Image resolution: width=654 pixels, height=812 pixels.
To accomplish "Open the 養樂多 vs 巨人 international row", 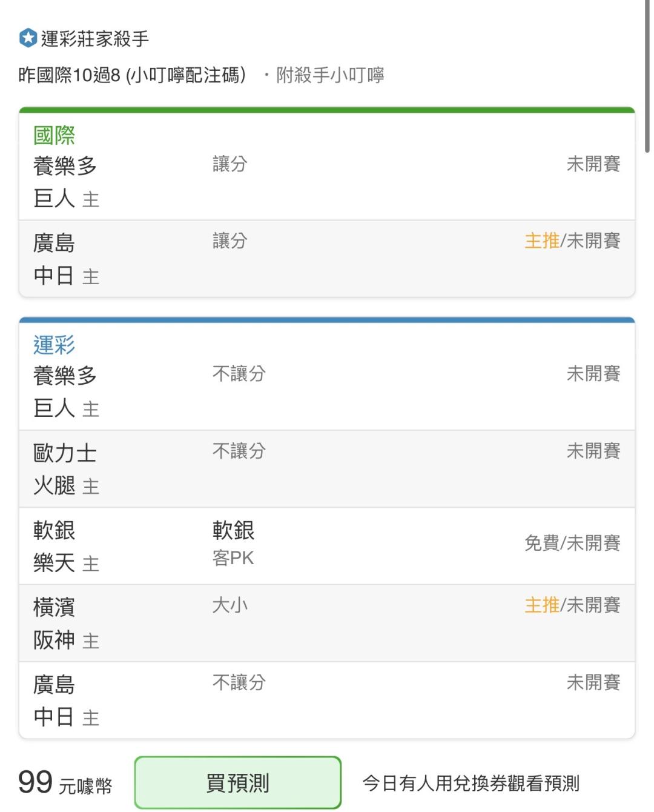I will point(327,181).
